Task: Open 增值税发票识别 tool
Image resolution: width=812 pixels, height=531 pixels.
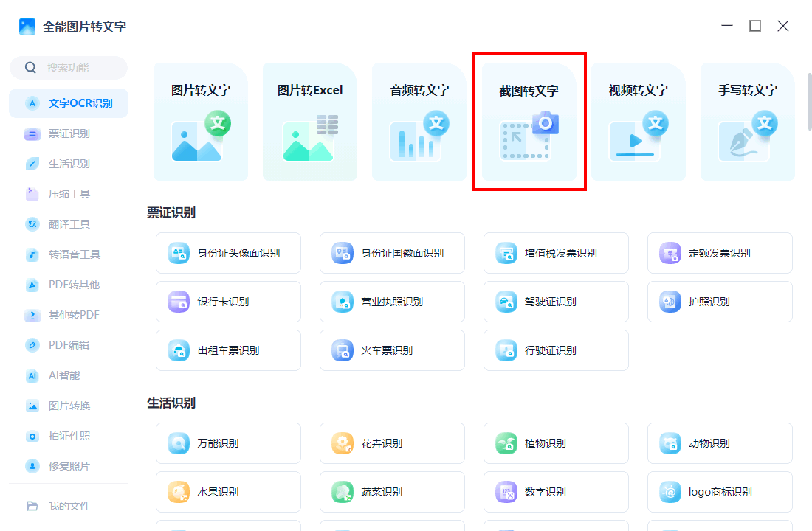Action: [x=556, y=253]
